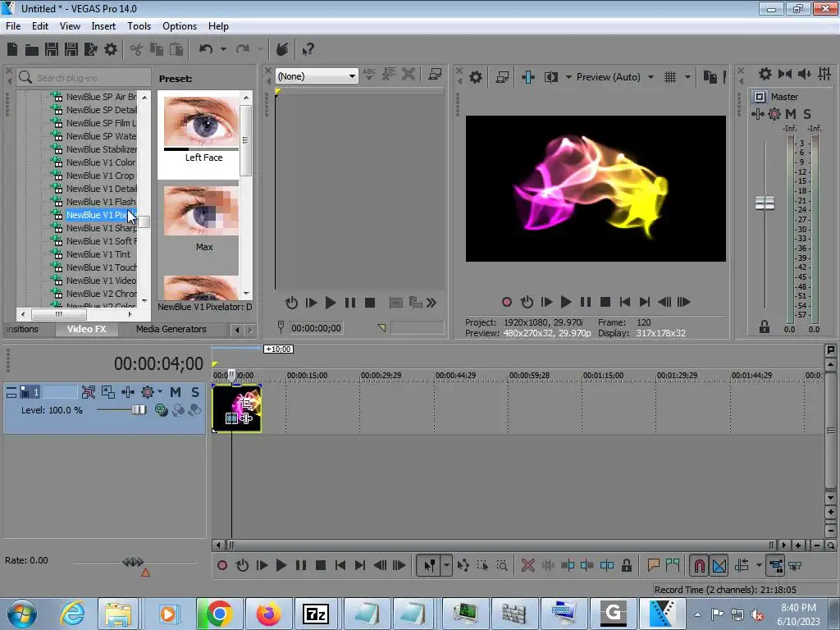
Task: Click the Overlays grid icon
Action: (x=670, y=77)
